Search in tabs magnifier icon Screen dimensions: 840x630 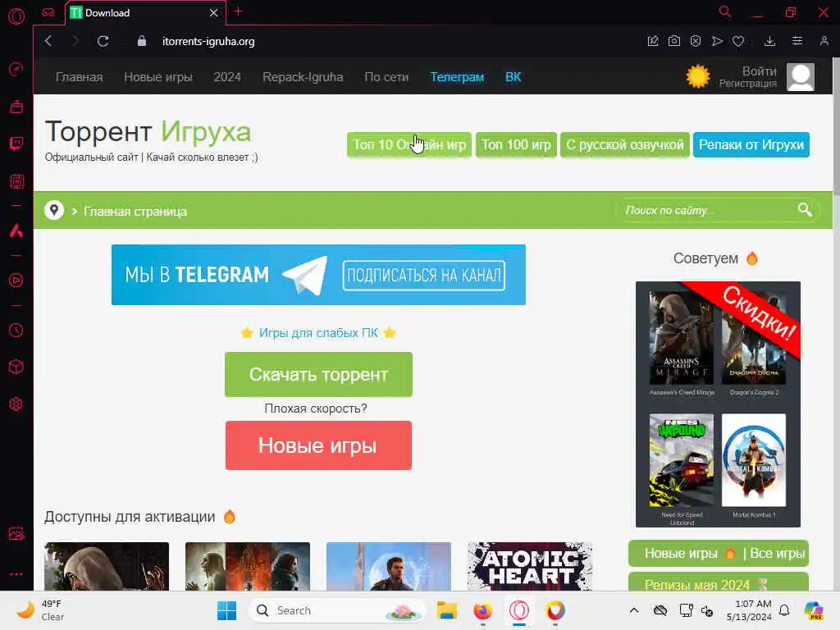tap(725, 11)
